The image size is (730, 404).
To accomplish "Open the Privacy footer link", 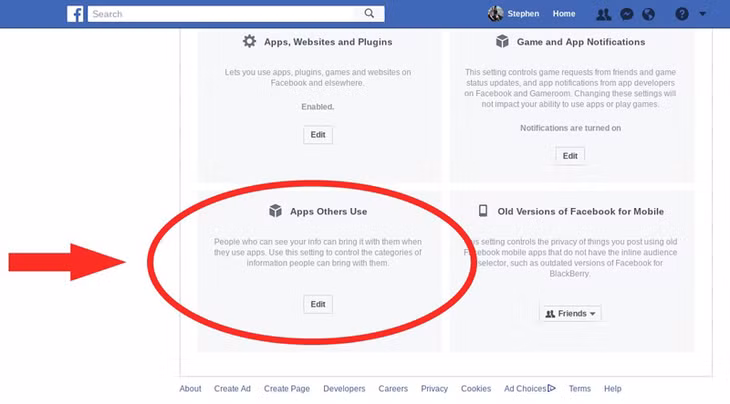I will pyautogui.click(x=434, y=389).
